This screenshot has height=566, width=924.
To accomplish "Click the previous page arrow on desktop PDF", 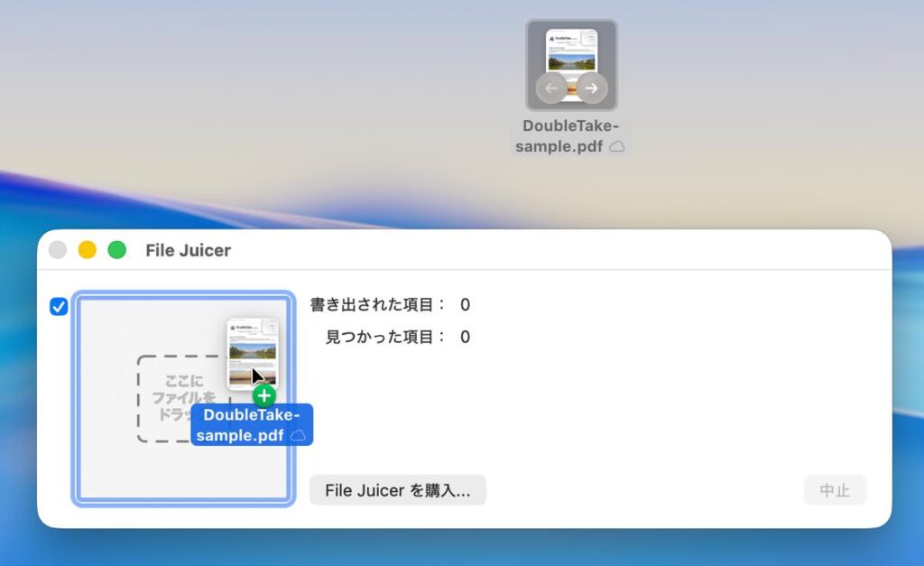I will (x=551, y=88).
